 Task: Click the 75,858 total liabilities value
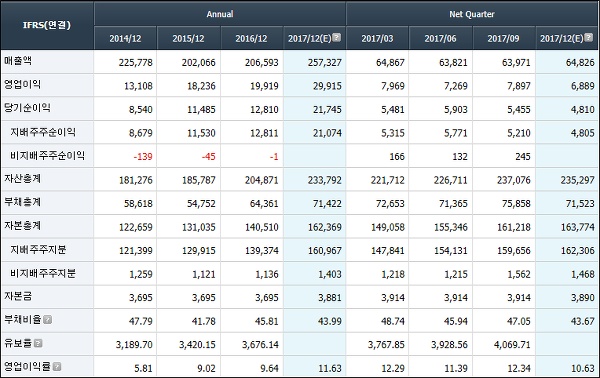[517, 204]
